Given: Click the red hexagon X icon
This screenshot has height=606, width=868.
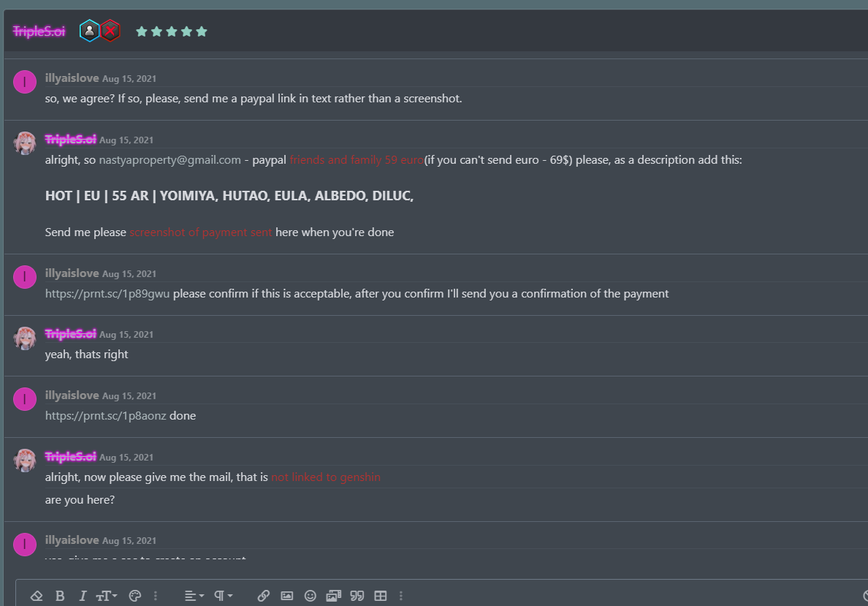Looking at the screenshot, I should pyautogui.click(x=110, y=31).
